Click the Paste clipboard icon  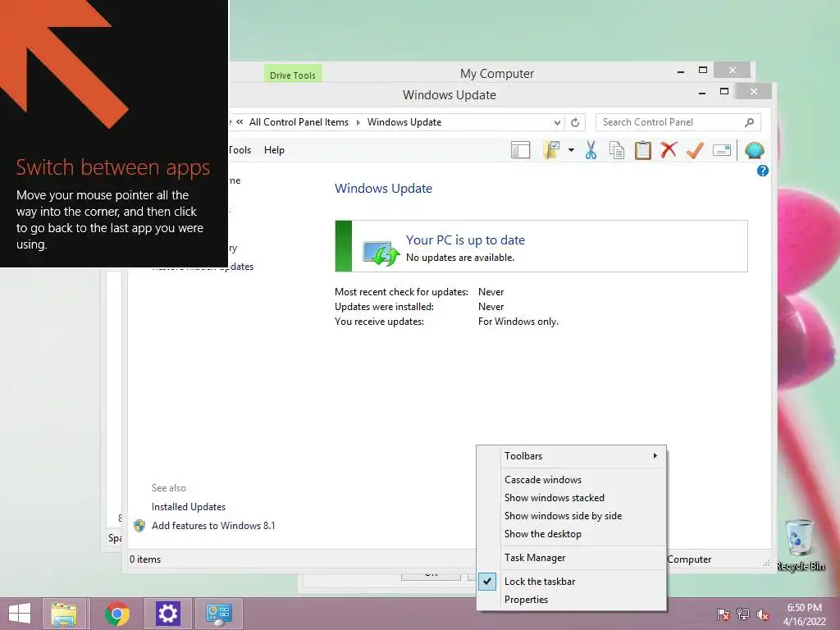pos(643,150)
